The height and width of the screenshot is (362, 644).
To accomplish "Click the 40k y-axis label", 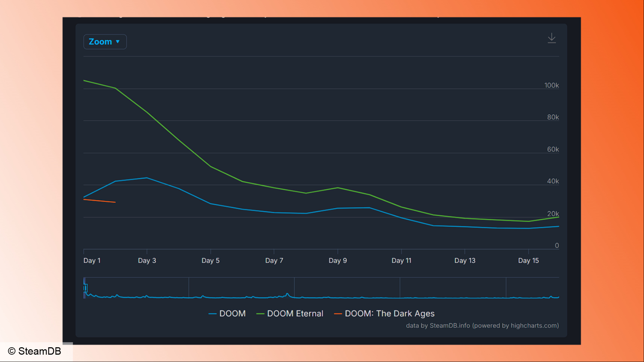I will tap(553, 181).
